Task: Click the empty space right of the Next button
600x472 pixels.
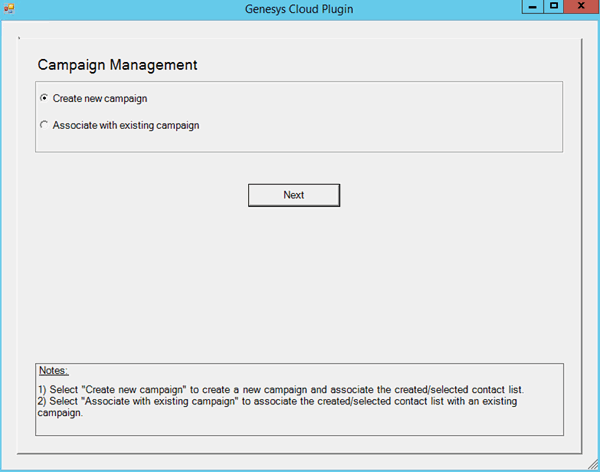Action: click(x=450, y=195)
